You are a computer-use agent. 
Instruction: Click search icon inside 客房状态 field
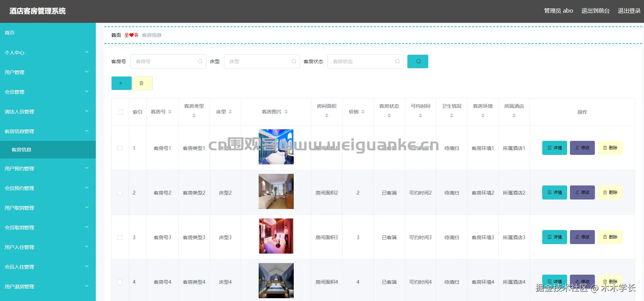pos(397,61)
